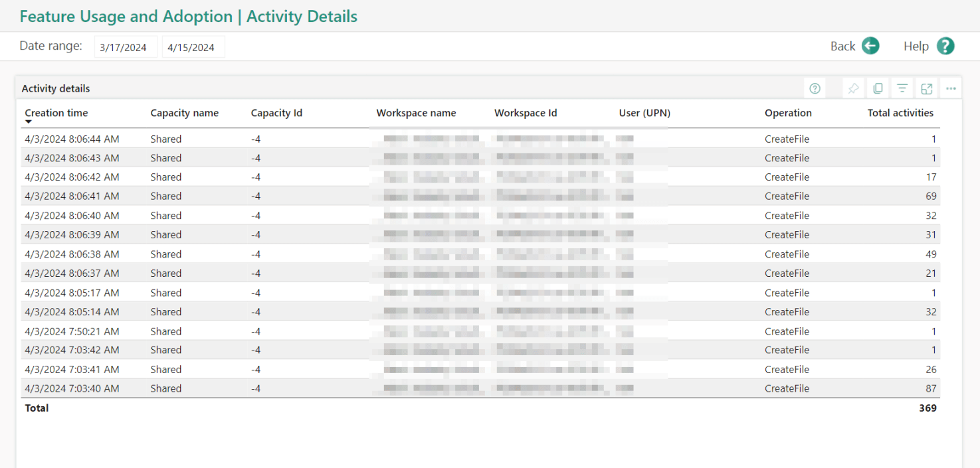Open Help using the question mark icon
The width and height of the screenshot is (980, 468).
point(945,46)
